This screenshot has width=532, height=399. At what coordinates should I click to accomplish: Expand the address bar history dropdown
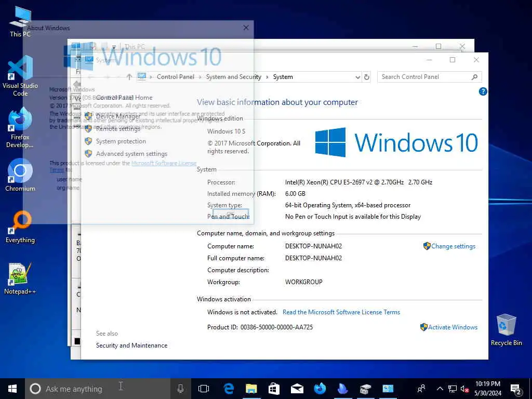[x=357, y=77]
